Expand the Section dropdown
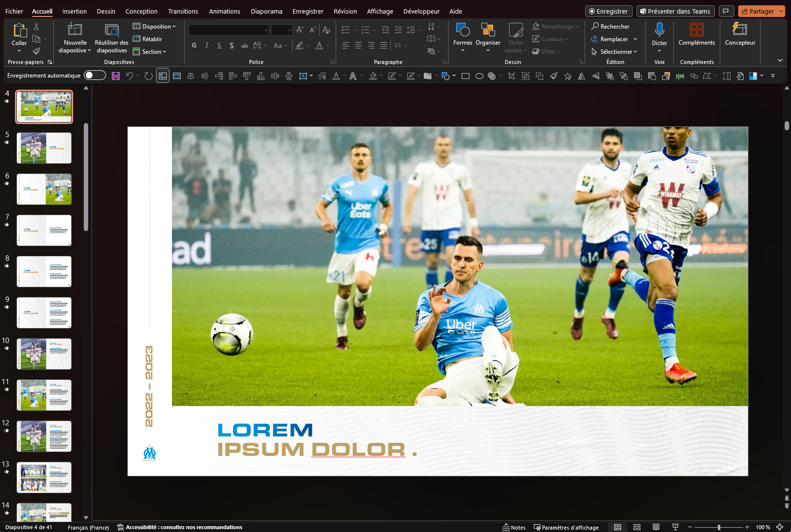This screenshot has width=791, height=532. [150, 51]
